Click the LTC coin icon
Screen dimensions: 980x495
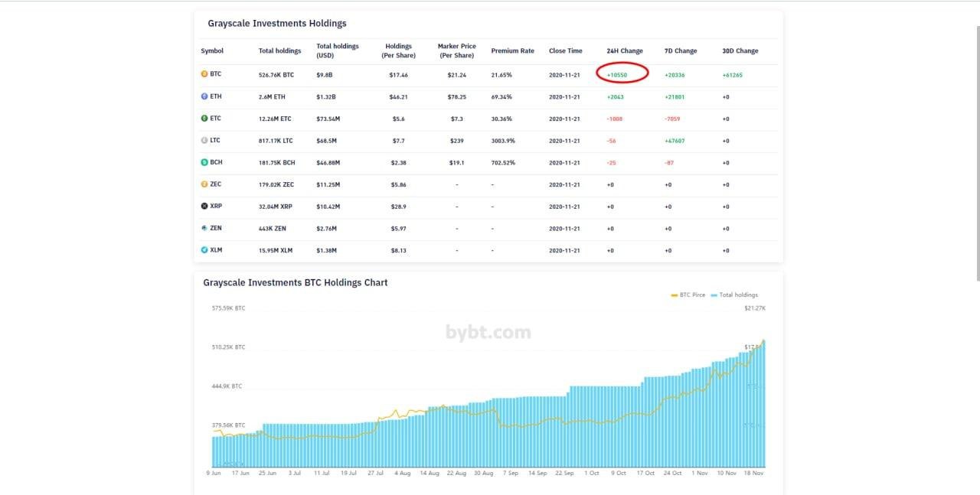(204, 140)
